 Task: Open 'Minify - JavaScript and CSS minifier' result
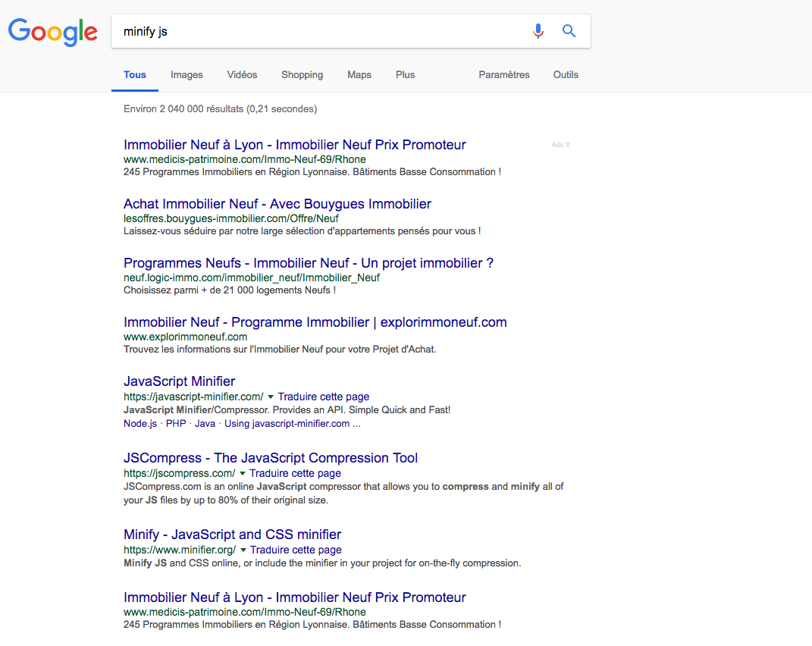click(232, 534)
